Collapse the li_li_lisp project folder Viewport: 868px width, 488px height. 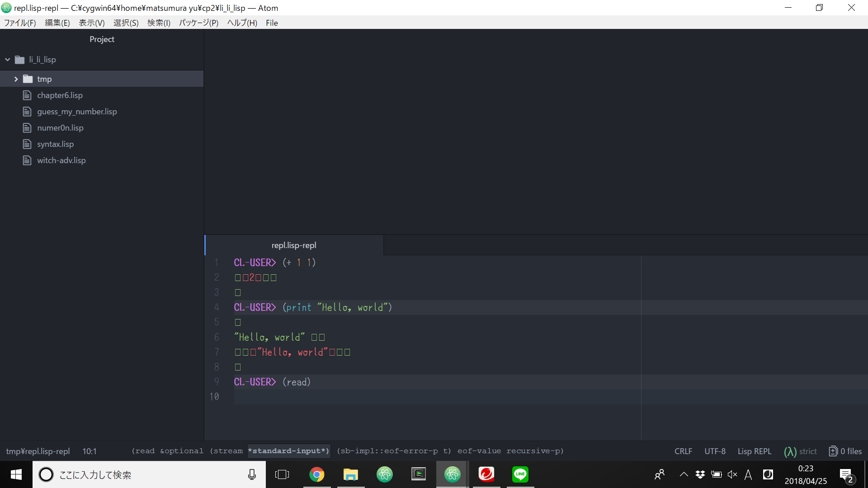pos(7,59)
